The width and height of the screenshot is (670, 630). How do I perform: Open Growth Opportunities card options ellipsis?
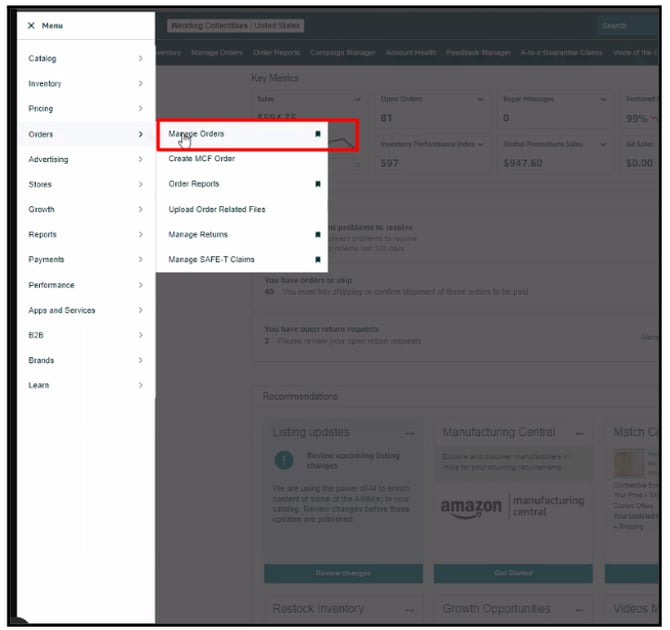point(580,609)
